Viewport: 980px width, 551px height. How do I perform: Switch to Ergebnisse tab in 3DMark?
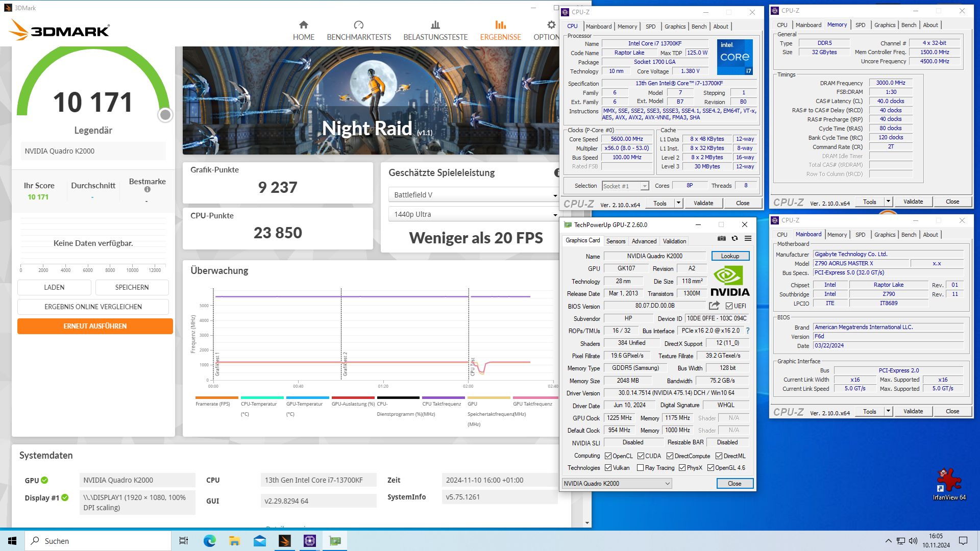tap(500, 31)
